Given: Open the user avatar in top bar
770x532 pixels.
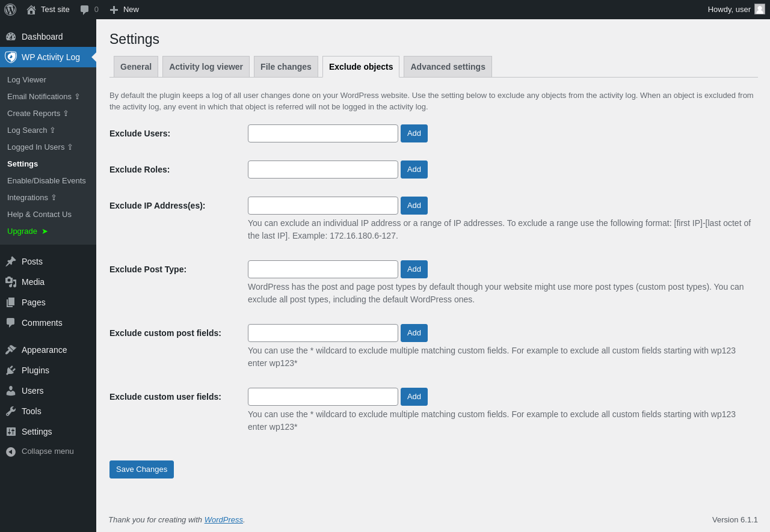Looking at the screenshot, I should pos(760,9).
